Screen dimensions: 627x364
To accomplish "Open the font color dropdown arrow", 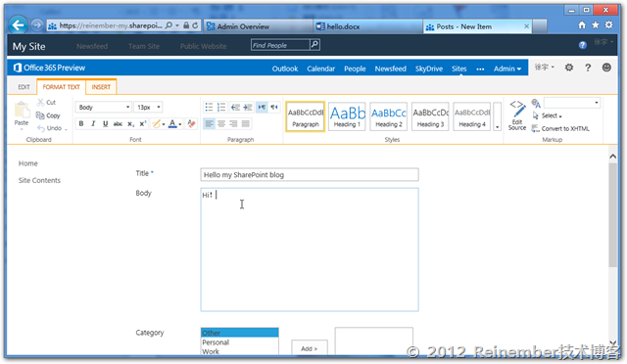I will point(180,124).
